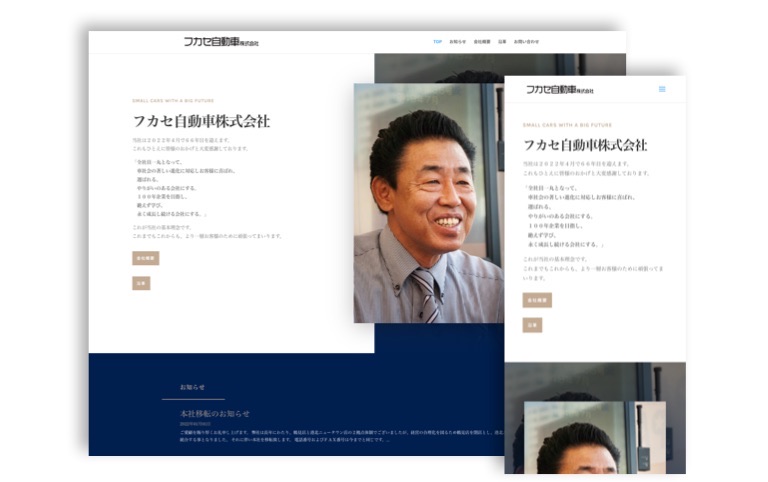Open the 本社移転のお知らせ news article
This screenshot has height=482, width=768.
point(215,413)
